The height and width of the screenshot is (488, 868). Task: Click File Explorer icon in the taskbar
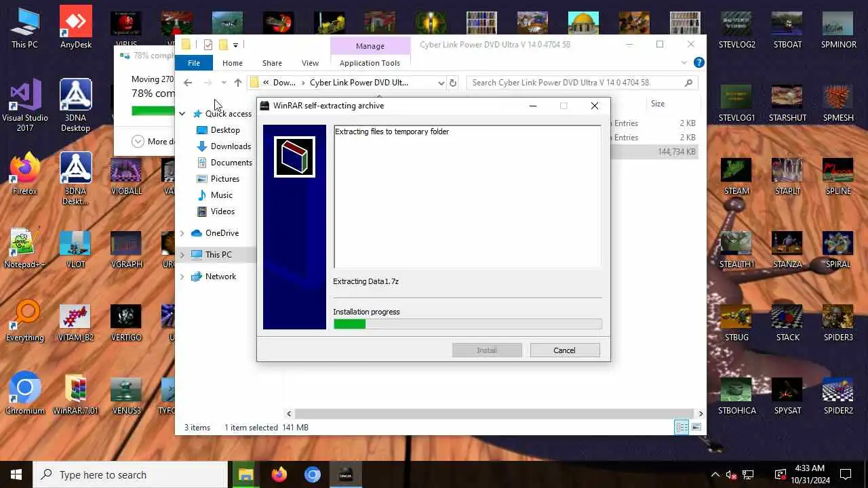click(245, 474)
